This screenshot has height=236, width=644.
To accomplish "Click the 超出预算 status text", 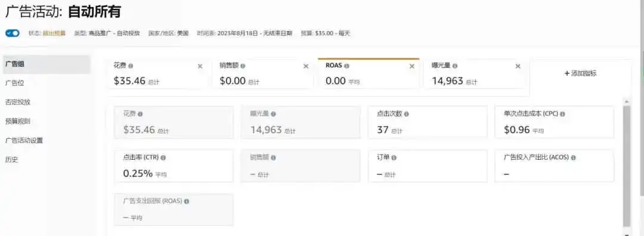I will [54, 33].
